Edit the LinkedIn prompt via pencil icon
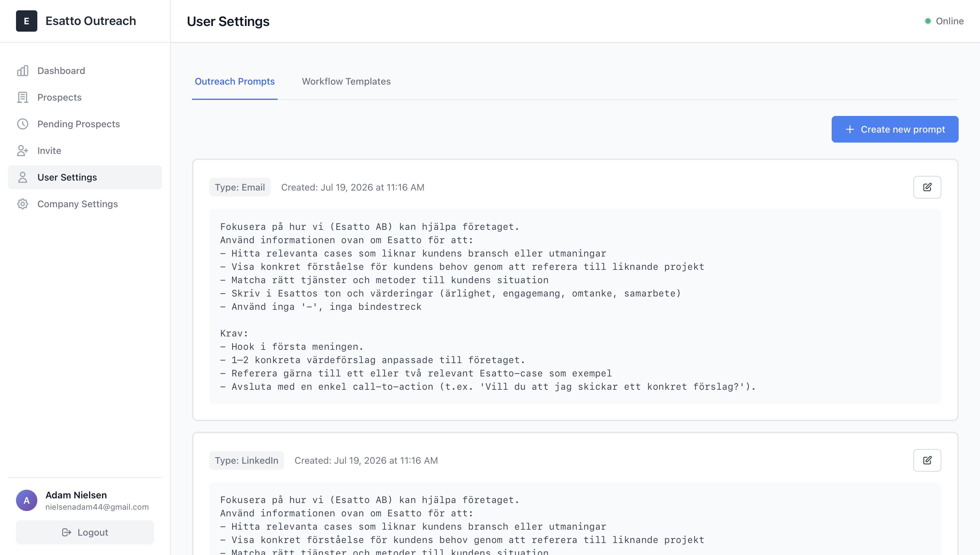Screen dimensions: 980x555 (927, 460)
